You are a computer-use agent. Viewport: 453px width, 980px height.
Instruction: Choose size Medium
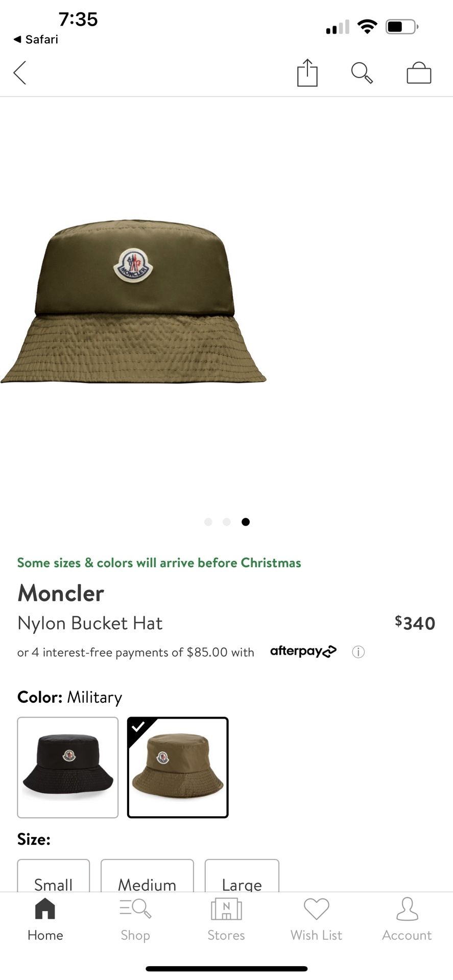click(x=147, y=876)
